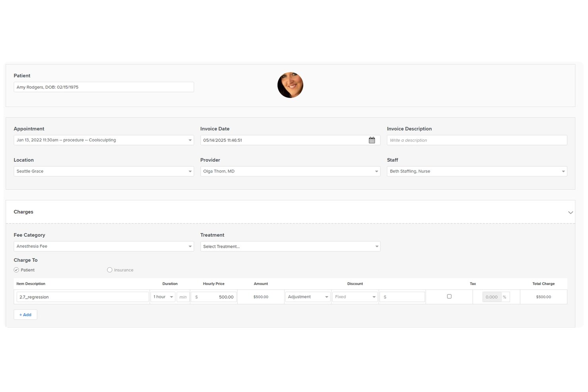588x392 pixels.
Task: Click the Amount value $500.00
Action: pos(261,297)
